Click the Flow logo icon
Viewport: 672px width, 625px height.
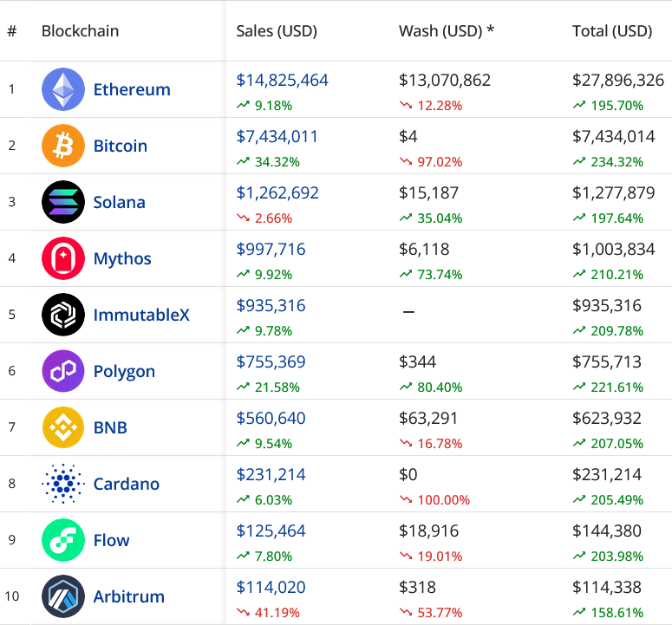coord(63,540)
